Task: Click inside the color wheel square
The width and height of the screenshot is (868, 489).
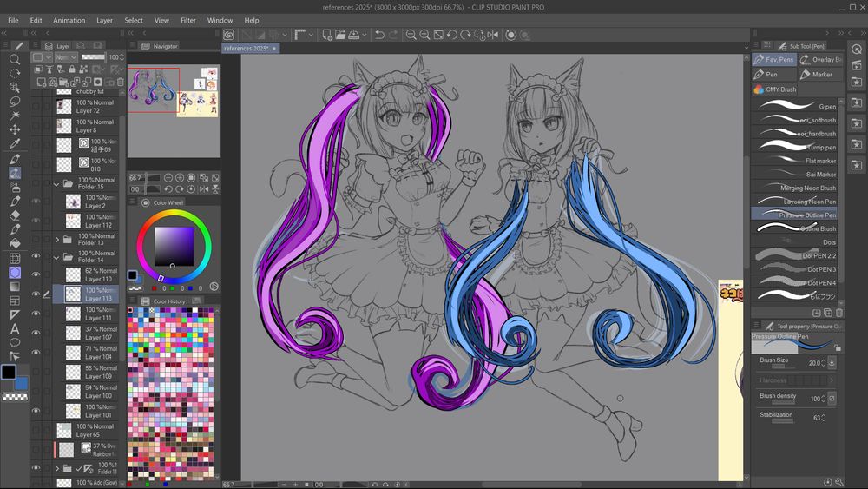Action: [174, 247]
